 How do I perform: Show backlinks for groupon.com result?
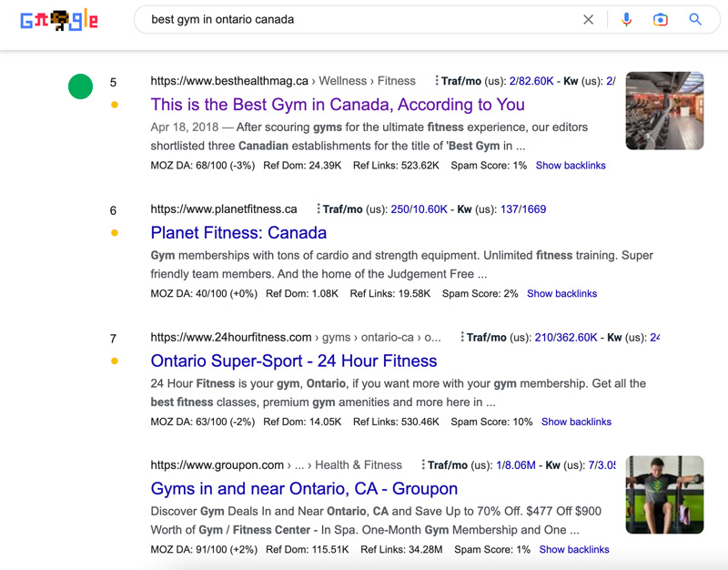[x=574, y=550]
